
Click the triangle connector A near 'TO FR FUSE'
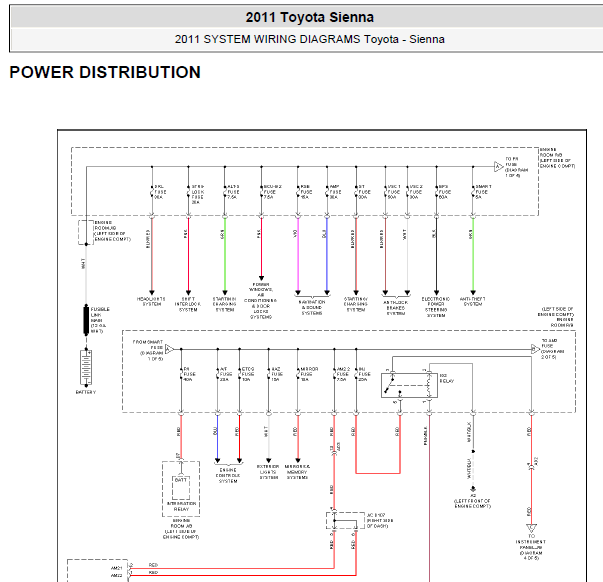499,167
